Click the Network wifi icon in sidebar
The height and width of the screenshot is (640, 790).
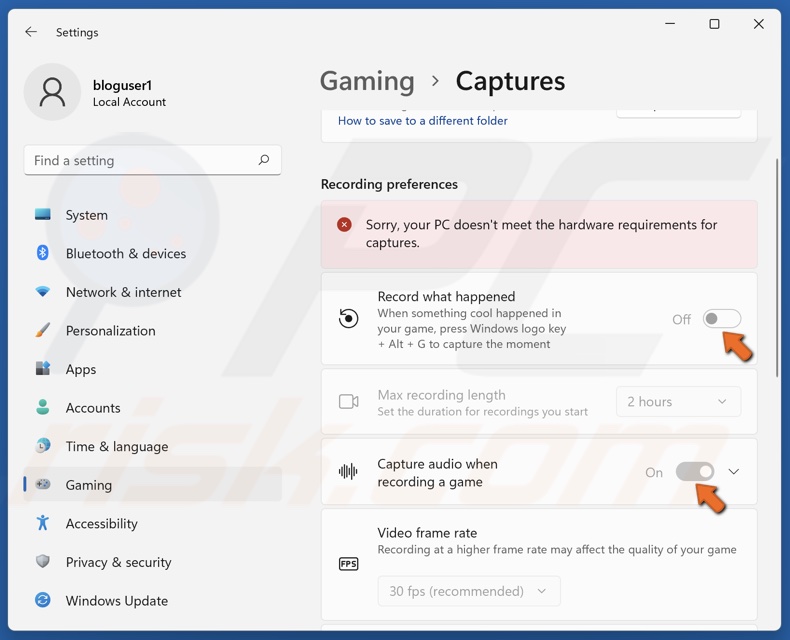click(x=43, y=292)
